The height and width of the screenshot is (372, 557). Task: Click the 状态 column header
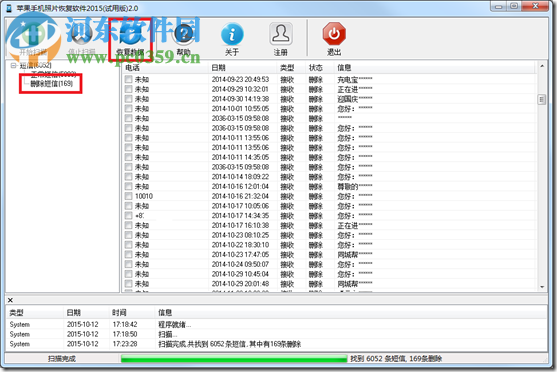320,68
